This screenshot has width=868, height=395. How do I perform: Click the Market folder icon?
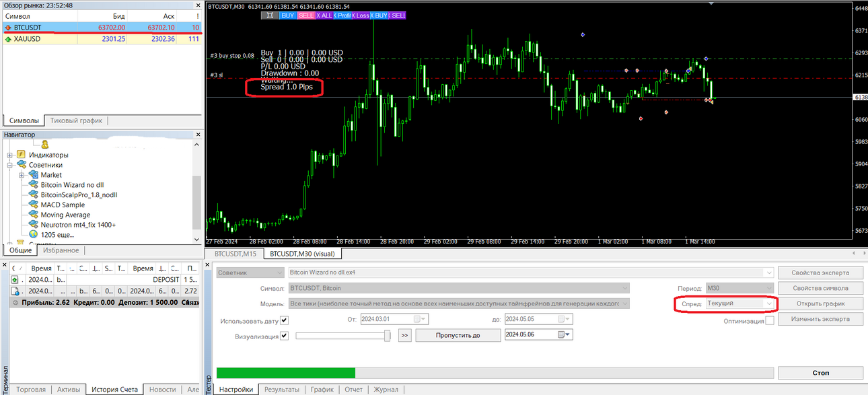(34, 175)
